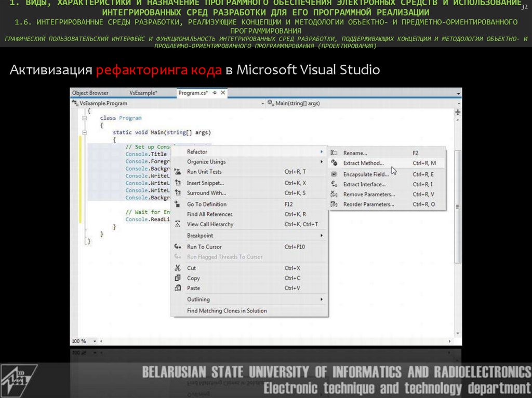Choose Reorder Parameters
The width and height of the screenshot is (532, 398).
[387, 204]
